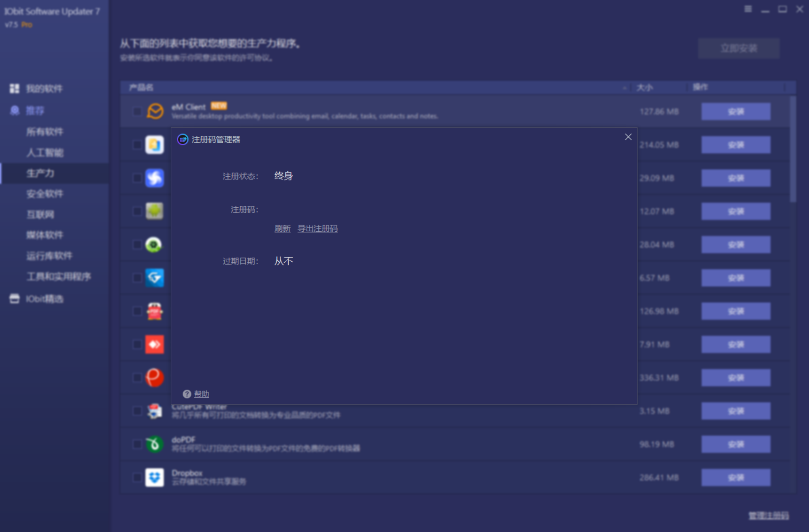This screenshot has width=809, height=532.
Task: Click 安装 for the 214.05 MB app
Action: (736, 145)
